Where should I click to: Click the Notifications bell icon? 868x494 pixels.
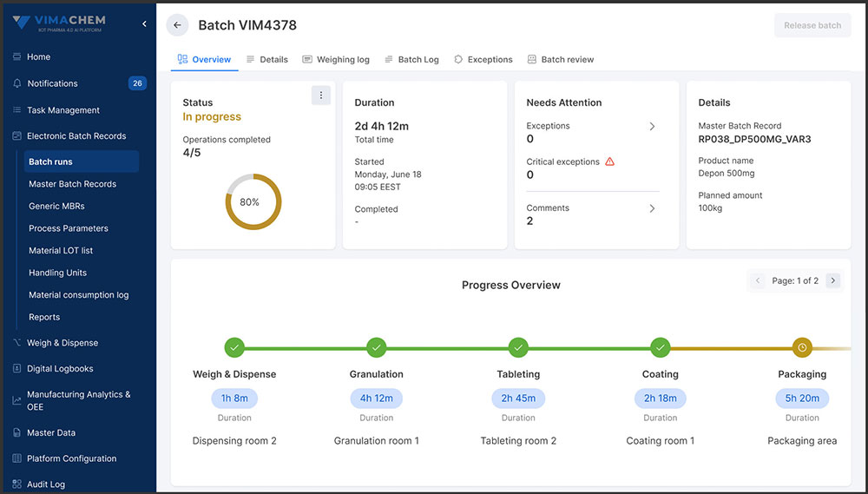pos(16,83)
